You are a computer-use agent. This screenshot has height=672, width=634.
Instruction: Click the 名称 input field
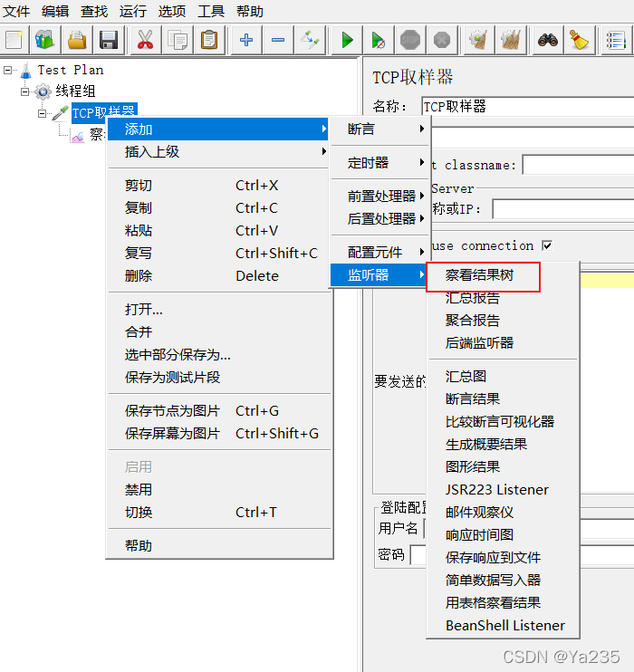point(528,106)
